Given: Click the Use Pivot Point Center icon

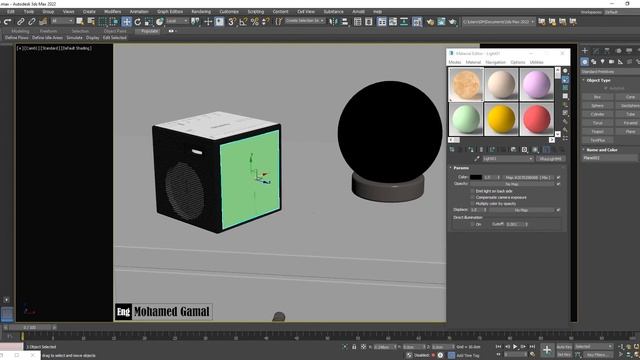Looking at the screenshot, I should click(196, 22).
